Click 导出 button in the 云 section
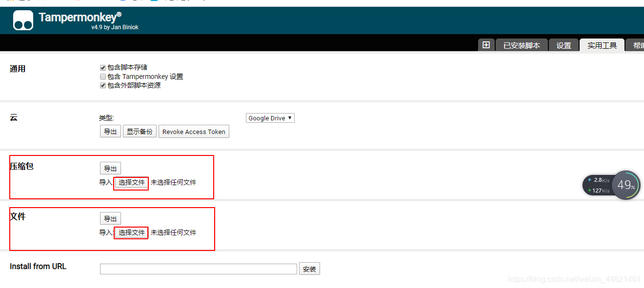The image size is (644, 288). coord(110,132)
